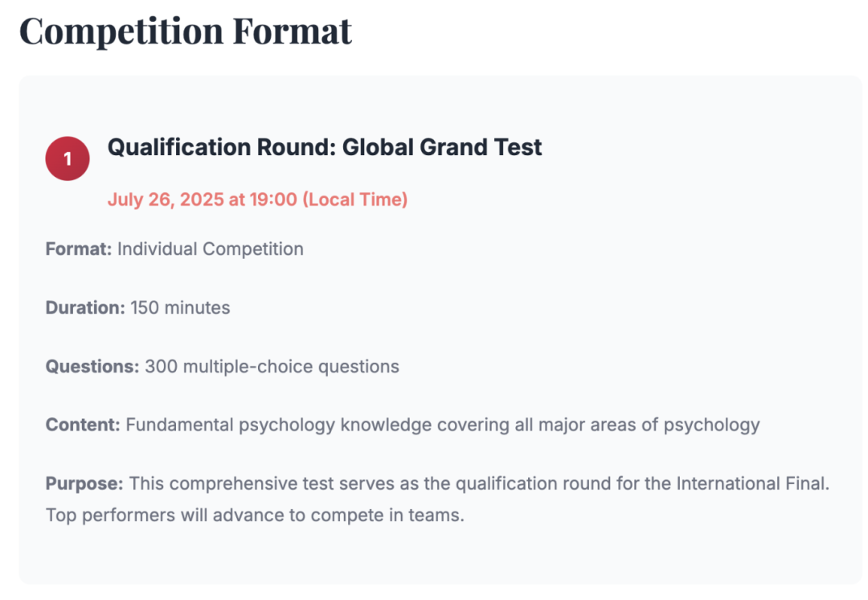868x600 pixels.
Task: Click the Fundamental psychology knowledge description
Action: tap(442, 425)
